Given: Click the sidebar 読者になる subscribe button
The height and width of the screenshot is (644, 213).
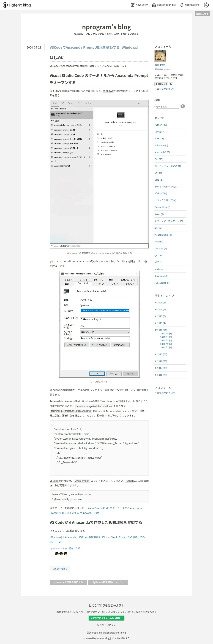Looking at the screenshot, I should coord(161,84).
